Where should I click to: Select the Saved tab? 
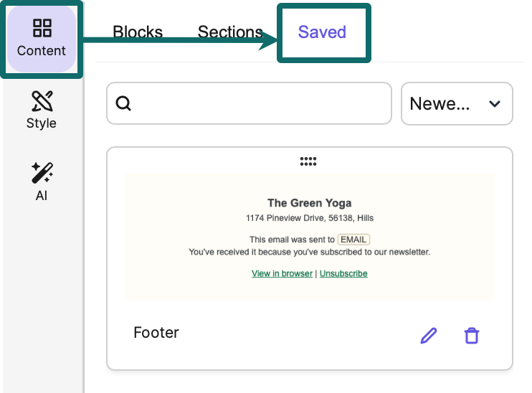point(323,32)
